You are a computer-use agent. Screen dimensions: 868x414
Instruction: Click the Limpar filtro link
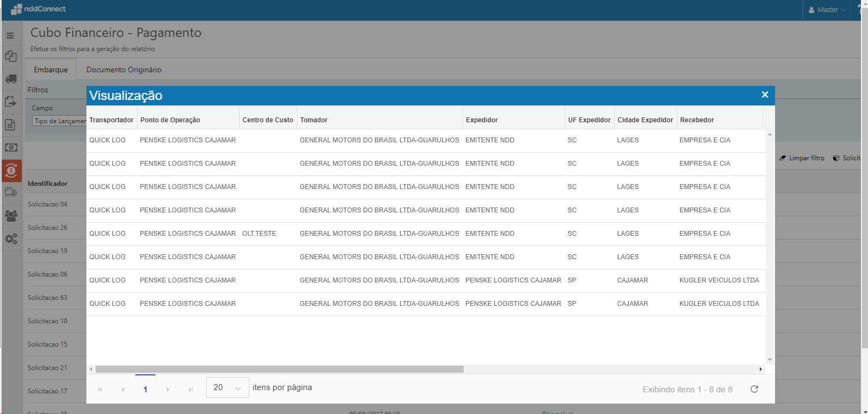(x=807, y=158)
